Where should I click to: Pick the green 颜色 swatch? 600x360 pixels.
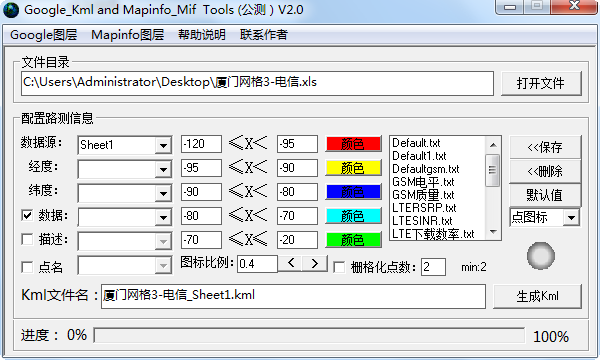point(353,240)
